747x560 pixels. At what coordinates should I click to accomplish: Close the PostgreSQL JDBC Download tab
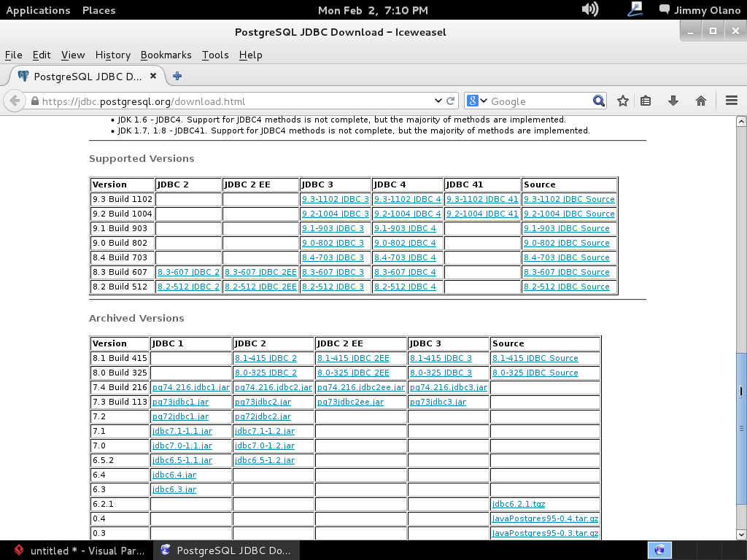153,76
